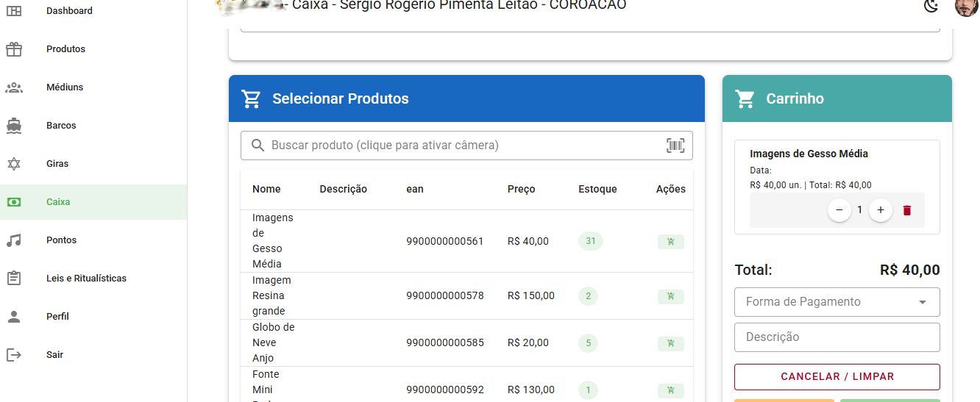Open the Médiuns section
The image size is (980, 402).
(93, 87)
